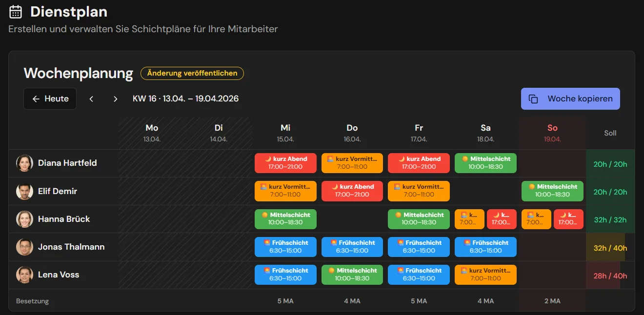Open Elif Demir's Sunday Mittelschicht shift
Image resolution: width=644 pixels, height=315 pixels.
point(552,191)
